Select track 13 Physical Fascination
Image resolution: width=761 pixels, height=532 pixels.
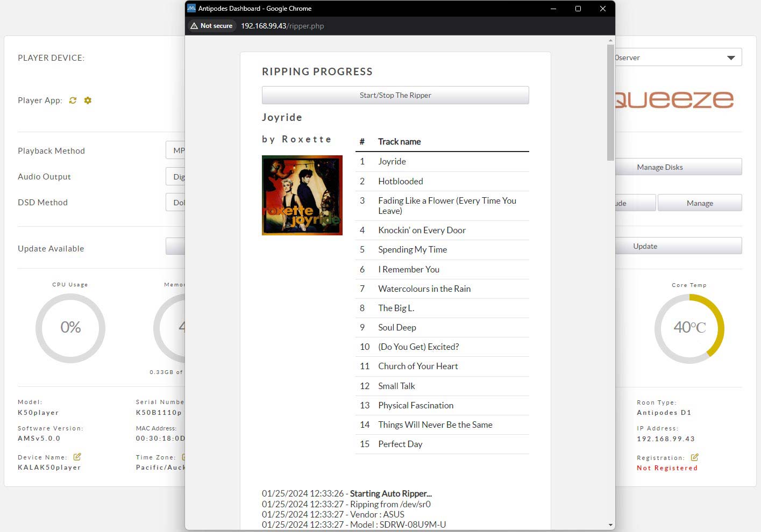pyautogui.click(x=442, y=406)
